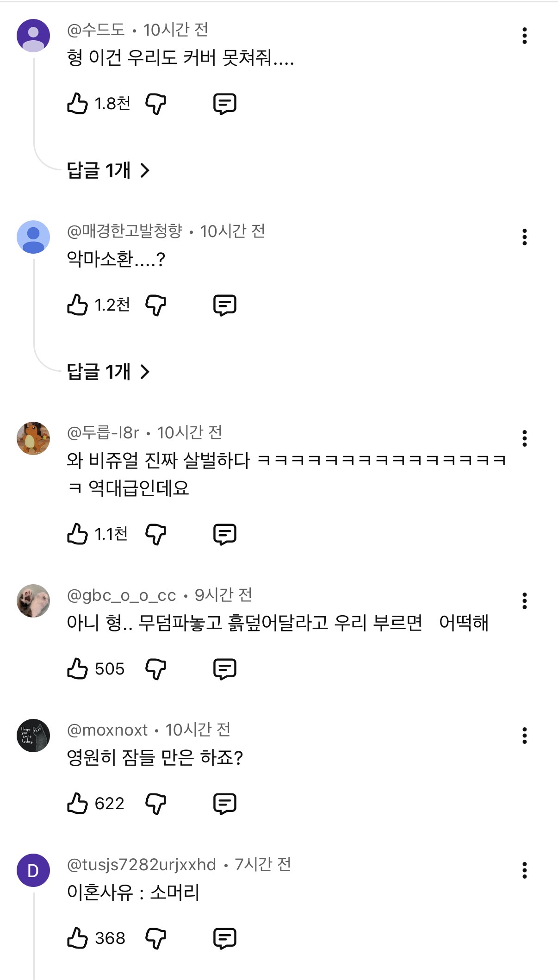Expand the 1 reply under 악마소환 comment
This screenshot has width=558, height=980.
[108, 372]
